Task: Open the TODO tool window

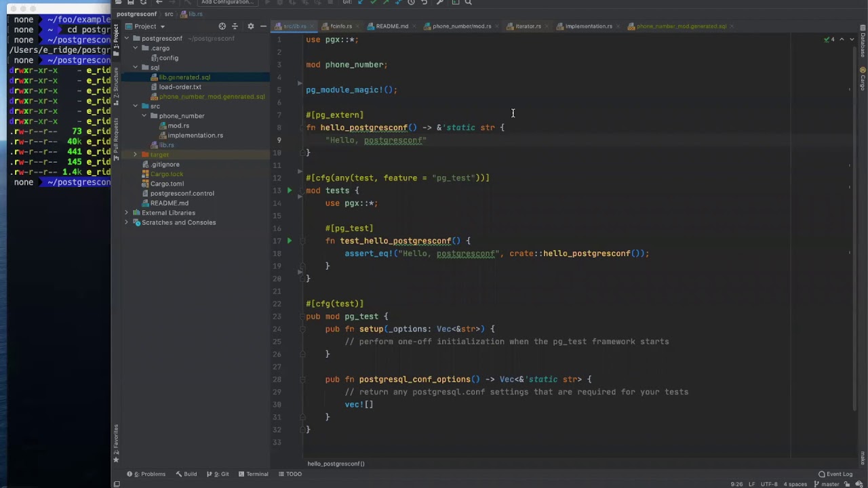Action: (x=290, y=474)
